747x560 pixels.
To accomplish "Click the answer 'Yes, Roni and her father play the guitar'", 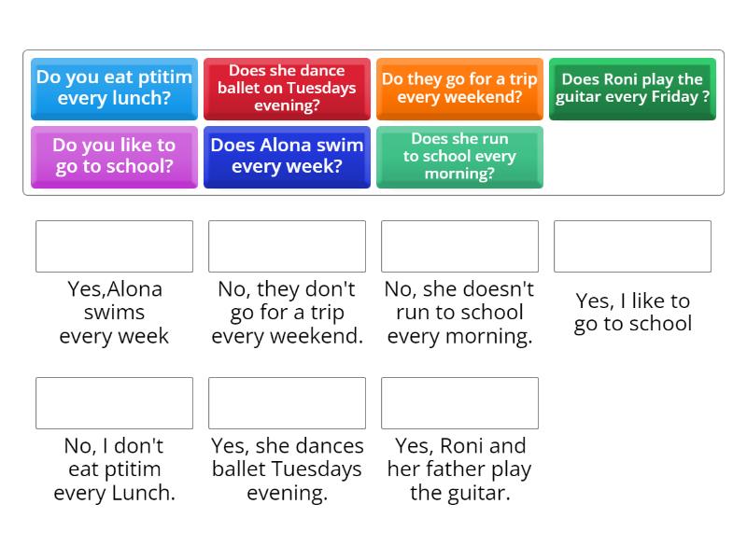I will [x=459, y=469].
